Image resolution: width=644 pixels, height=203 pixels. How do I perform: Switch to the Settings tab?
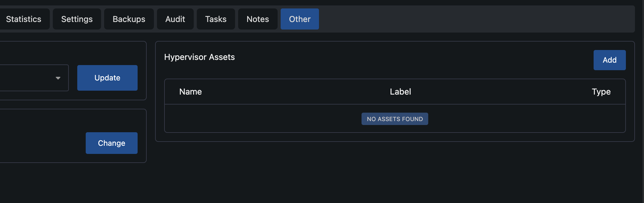(x=77, y=19)
